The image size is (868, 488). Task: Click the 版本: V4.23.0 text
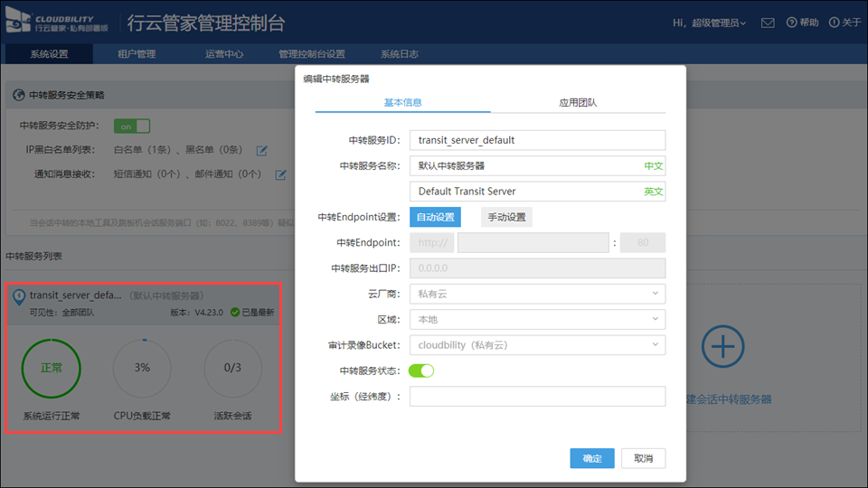coord(196,313)
